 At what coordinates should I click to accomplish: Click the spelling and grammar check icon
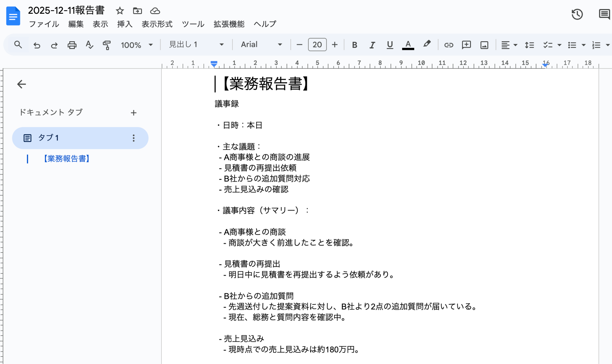click(x=89, y=45)
